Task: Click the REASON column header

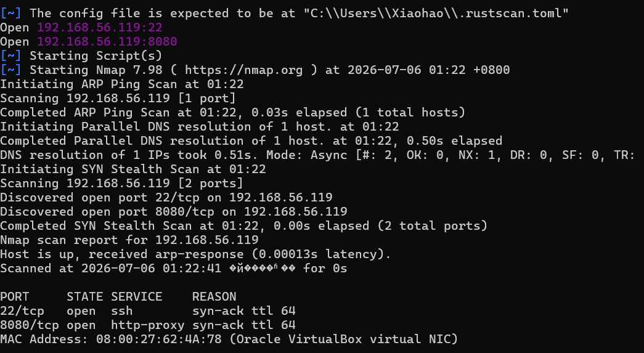Action: [x=214, y=296]
